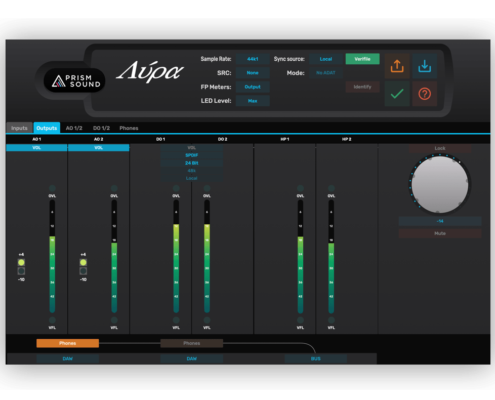Toggle the green Verifile button
The width and height of the screenshot is (495, 400).
point(362,59)
